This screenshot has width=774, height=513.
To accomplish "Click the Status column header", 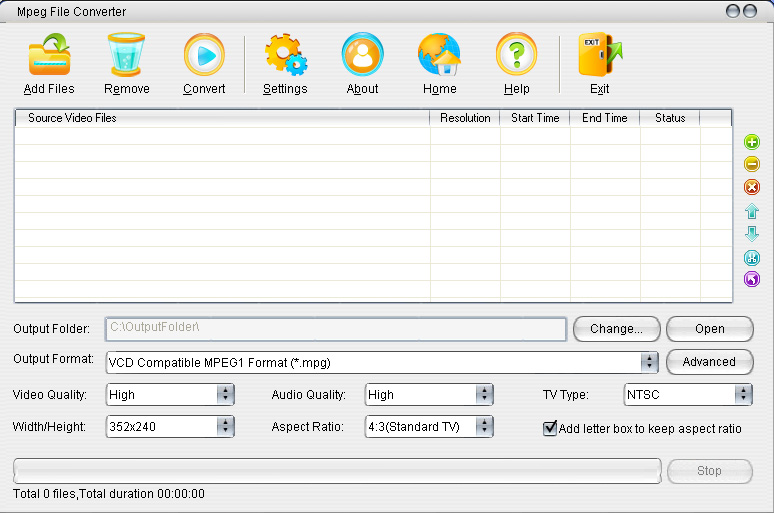I will (670, 118).
